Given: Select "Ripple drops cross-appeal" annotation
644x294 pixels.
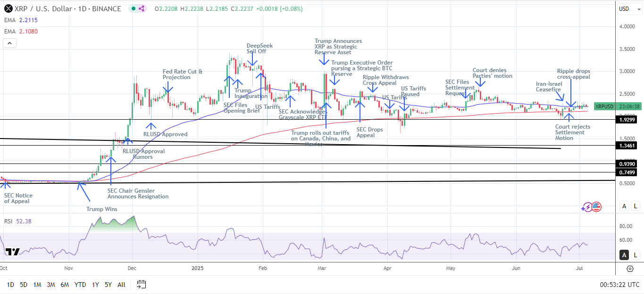Looking at the screenshot, I should pyautogui.click(x=573, y=74).
